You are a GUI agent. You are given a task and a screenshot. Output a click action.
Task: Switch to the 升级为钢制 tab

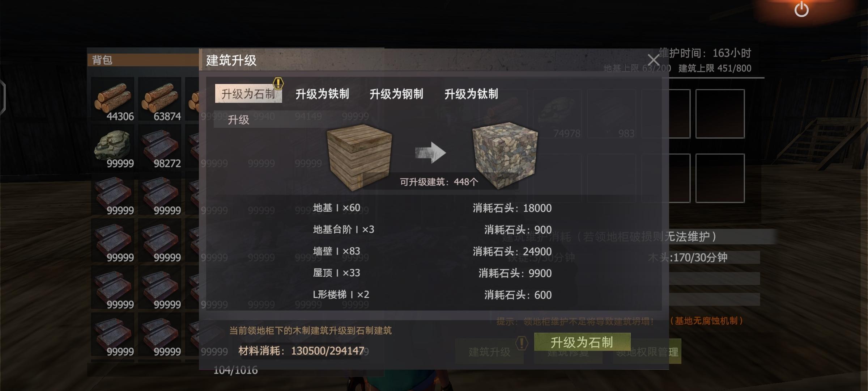click(x=396, y=94)
